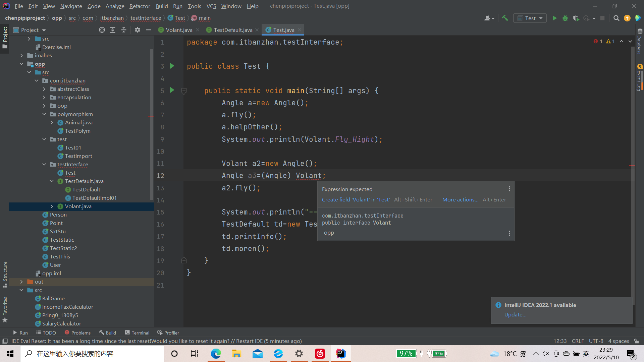Toggle read-only lock in status bar

[x=636, y=341]
